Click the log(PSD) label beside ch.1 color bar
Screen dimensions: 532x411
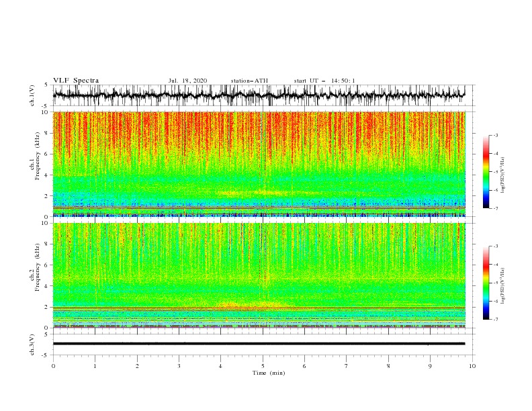[502, 175]
